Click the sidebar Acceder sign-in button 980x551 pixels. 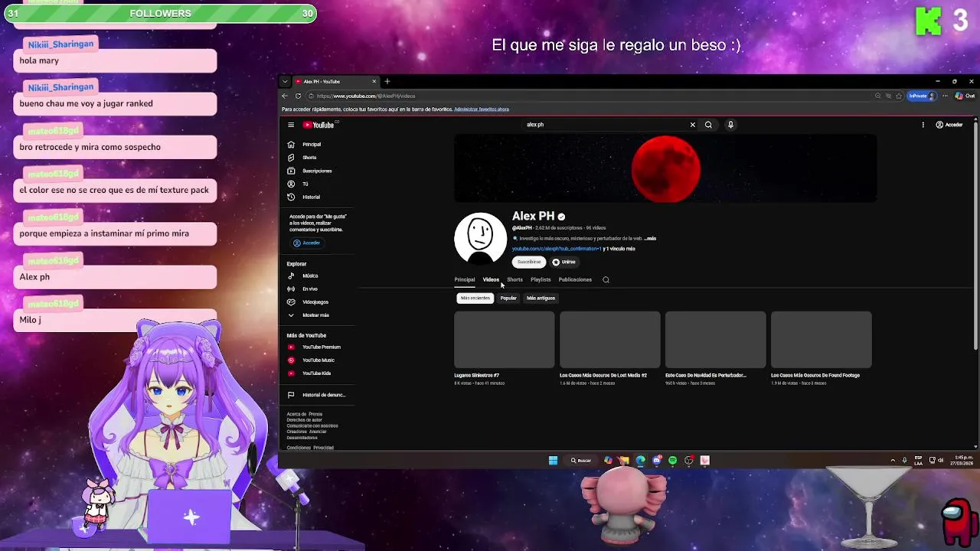coord(307,243)
